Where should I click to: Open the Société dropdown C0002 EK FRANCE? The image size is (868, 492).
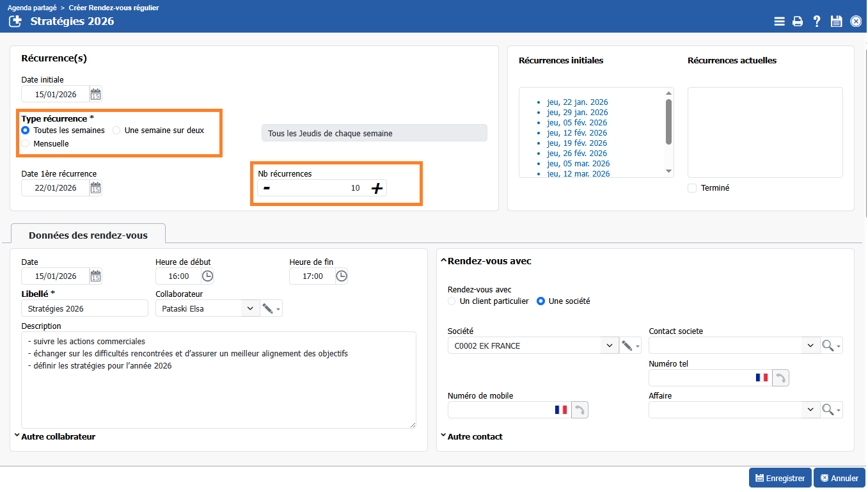[608, 345]
